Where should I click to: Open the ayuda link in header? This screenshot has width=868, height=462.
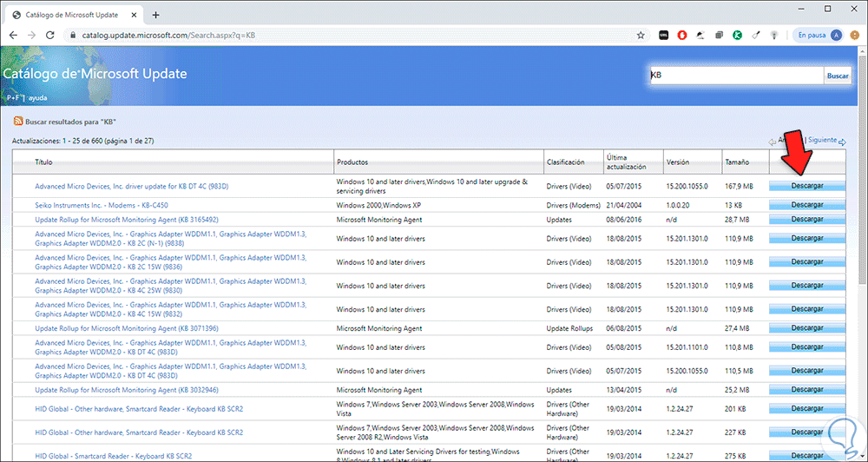click(37, 97)
